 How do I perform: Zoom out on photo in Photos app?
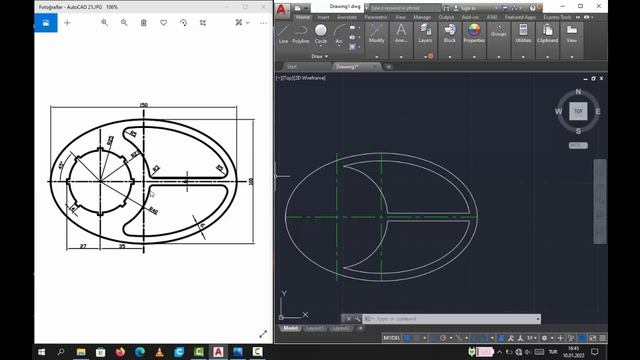tap(124, 23)
